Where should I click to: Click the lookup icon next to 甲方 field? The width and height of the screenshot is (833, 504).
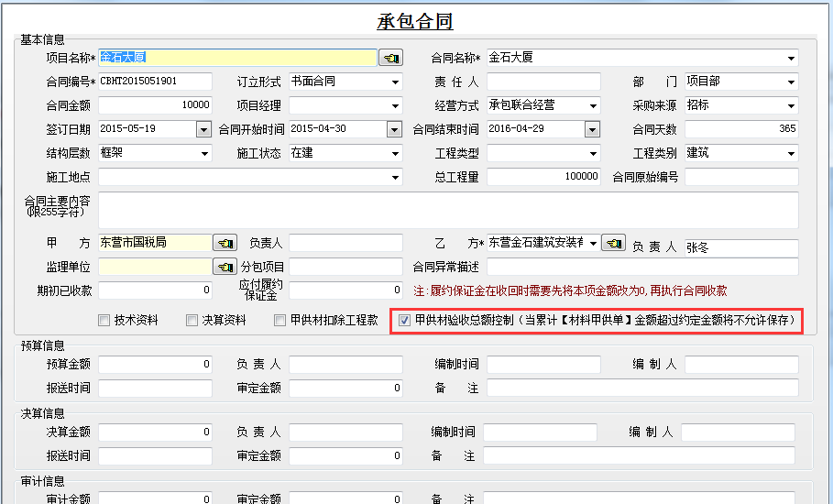pos(225,243)
